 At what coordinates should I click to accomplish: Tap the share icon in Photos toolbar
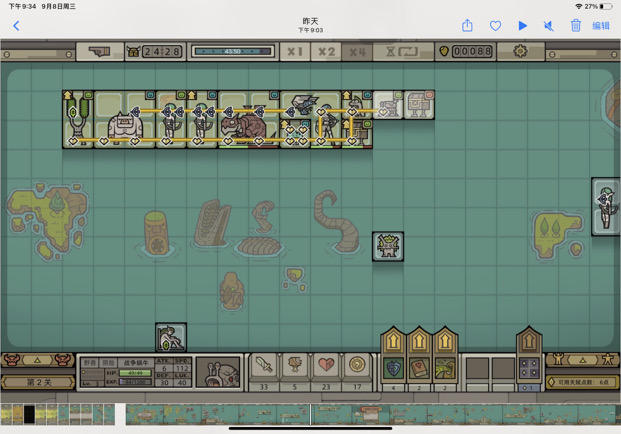[x=467, y=26]
